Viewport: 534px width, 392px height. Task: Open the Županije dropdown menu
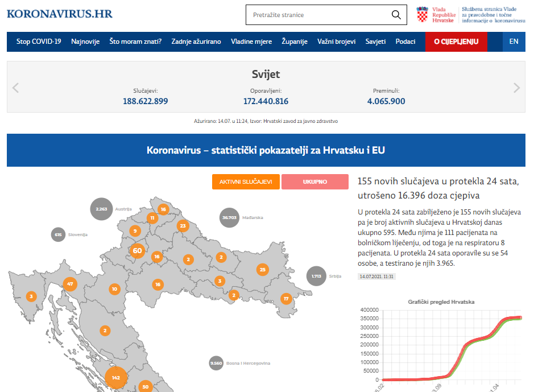point(294,41)
